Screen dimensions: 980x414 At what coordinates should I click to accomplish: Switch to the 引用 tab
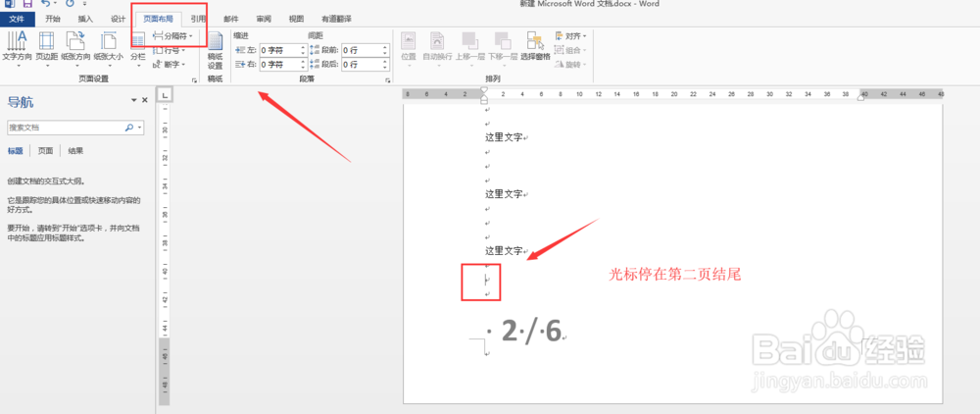point(198,19)
